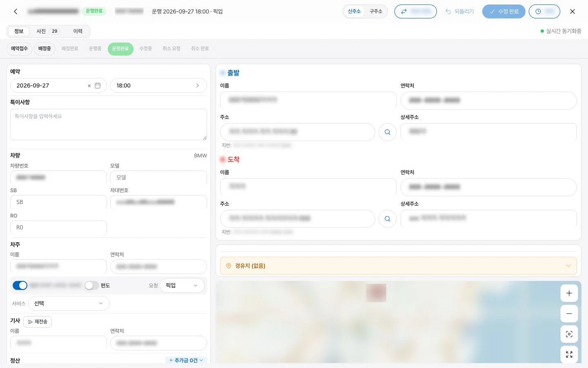Select the 배정중 status step
588x368 pixels.
pos(45,49)
